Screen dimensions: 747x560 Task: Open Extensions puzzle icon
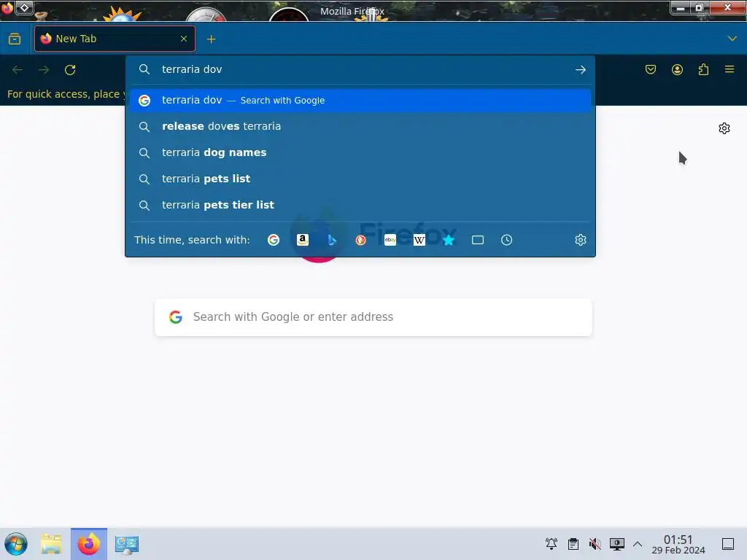pos(703,70)
